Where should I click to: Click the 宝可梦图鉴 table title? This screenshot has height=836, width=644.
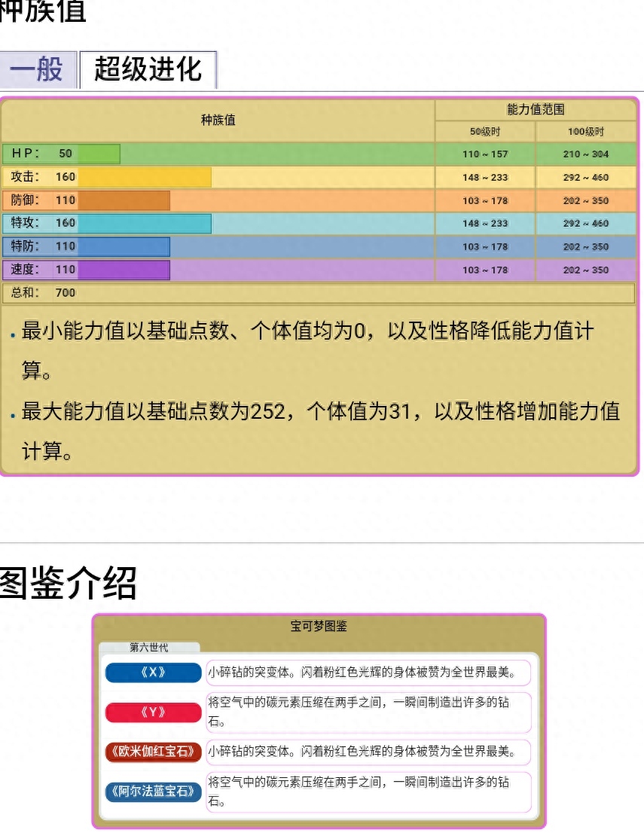coord(319,626)
